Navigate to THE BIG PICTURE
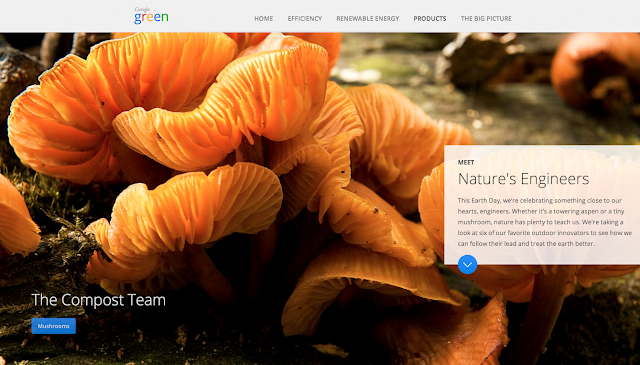The width and height of the screenshot is (640, 365). point(486,18)
